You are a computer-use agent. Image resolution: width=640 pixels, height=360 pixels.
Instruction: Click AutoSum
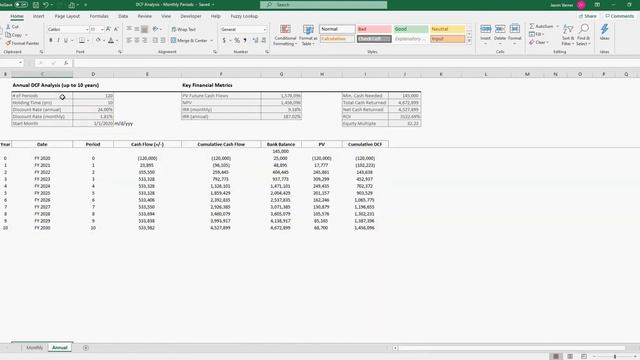[x=542, y=26]
